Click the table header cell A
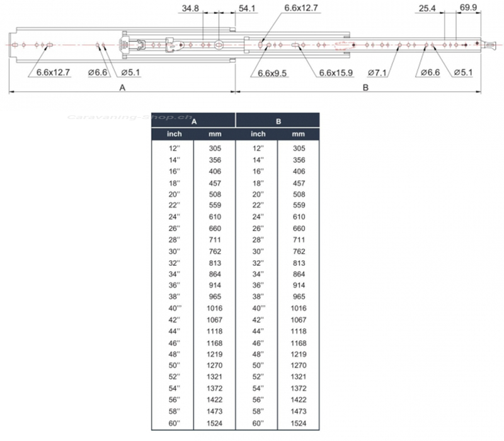504x441 pixels. pyautogui.click(x=194, y=122)
